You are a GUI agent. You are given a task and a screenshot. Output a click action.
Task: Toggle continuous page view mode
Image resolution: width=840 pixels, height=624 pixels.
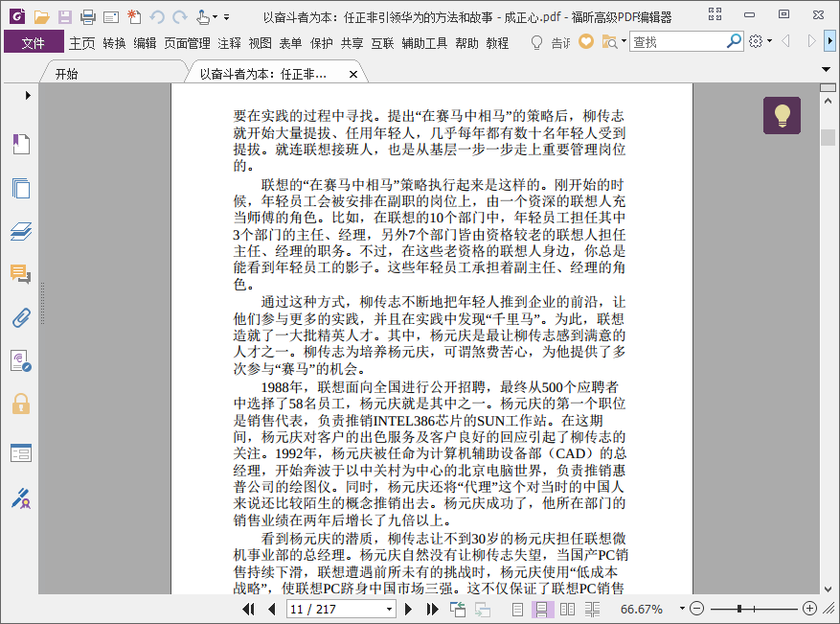pos(541,609)
